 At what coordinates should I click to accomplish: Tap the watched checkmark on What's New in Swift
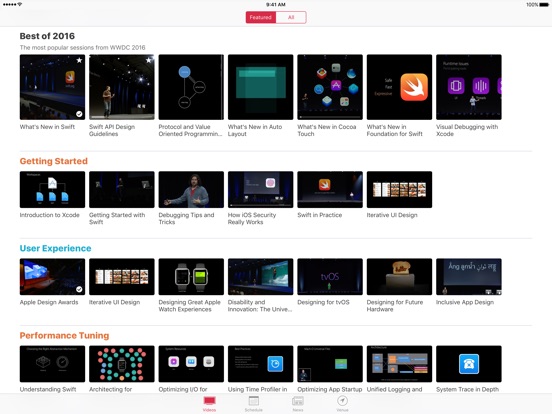tap(80, 114)
